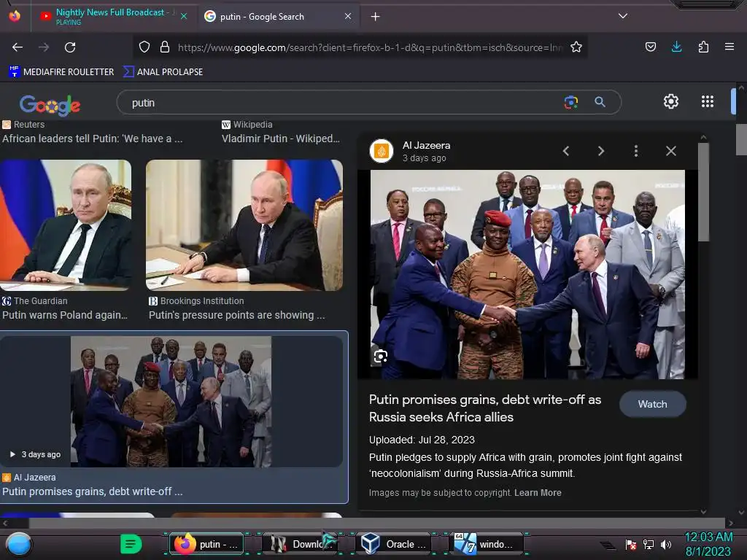Open the second bookmark in the bookmarks toolbar

click(x=163, y=71)
